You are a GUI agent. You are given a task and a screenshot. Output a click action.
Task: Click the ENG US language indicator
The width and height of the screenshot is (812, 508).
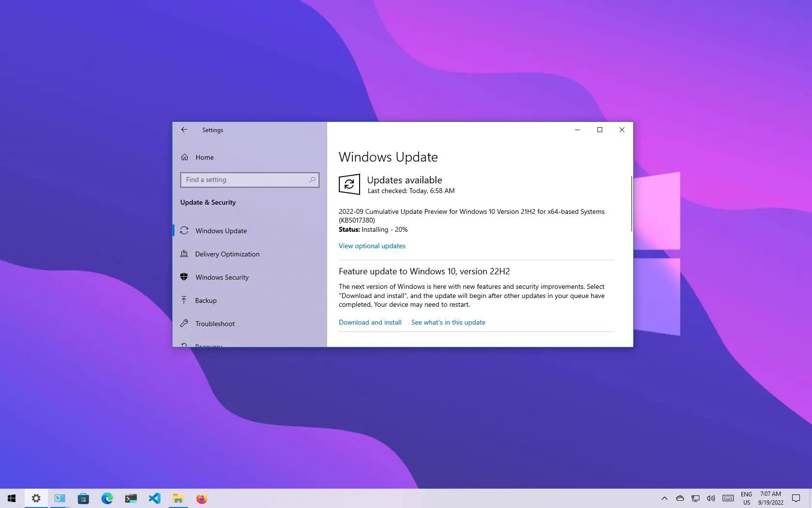pos(746,498)
